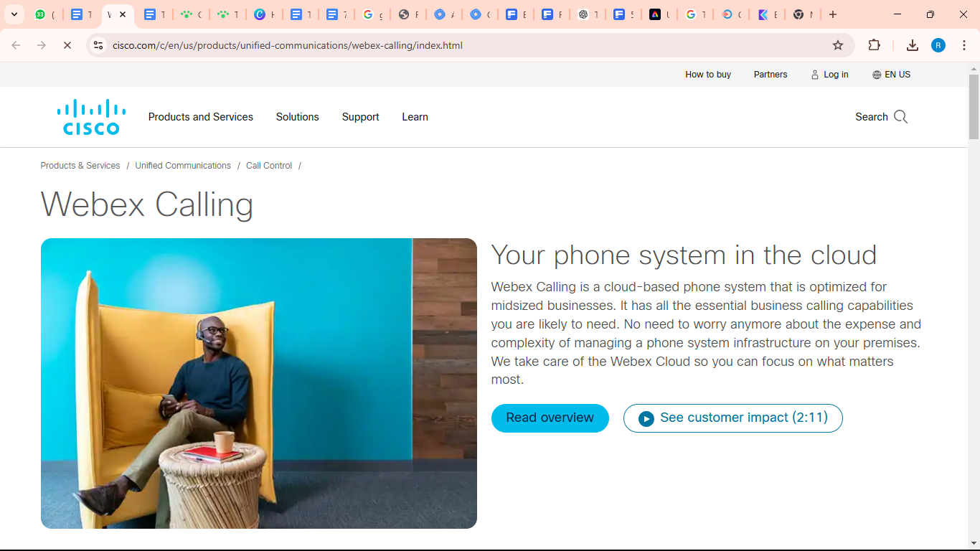
Task: Go to Unified Communications breadcrumb
Action: (183, 166)
